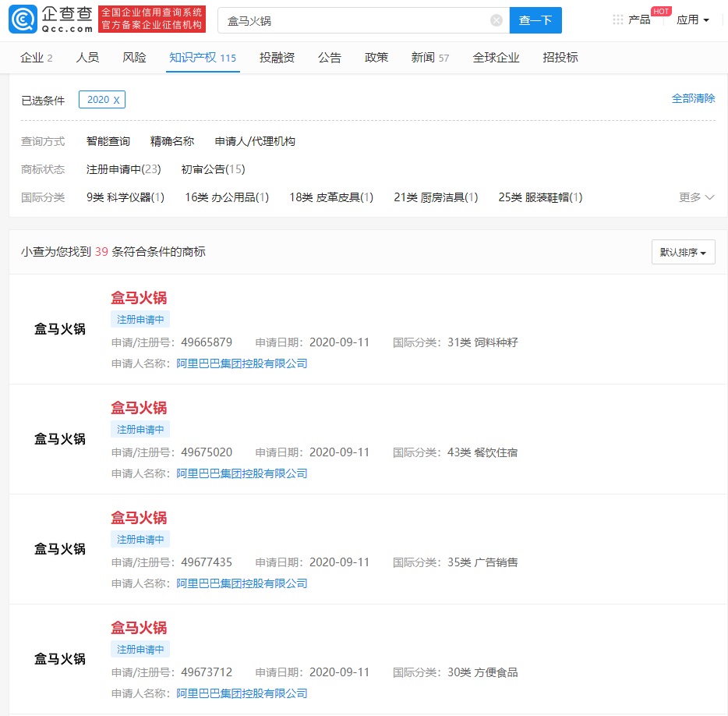Image resolution: width=728 pixels, height=716 pixels.
Task: Open the 新闻 tab
Action: point(421,57)
